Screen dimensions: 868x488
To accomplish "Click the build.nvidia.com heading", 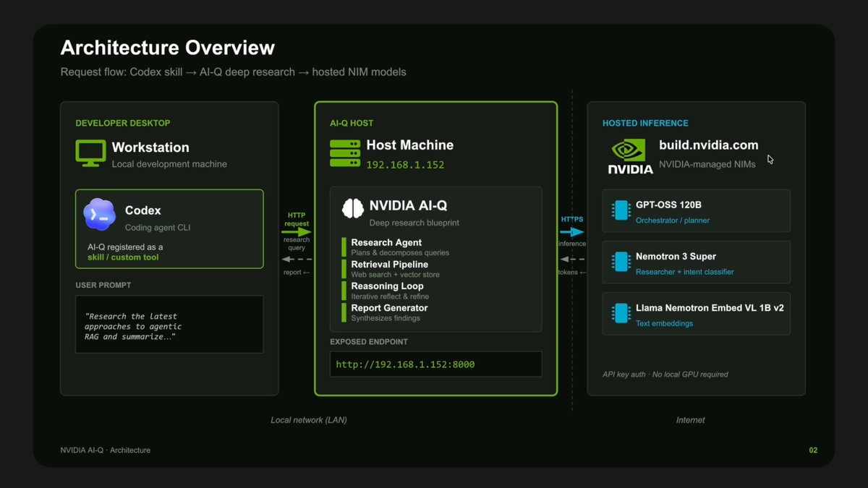I will [x=698, y=146].
